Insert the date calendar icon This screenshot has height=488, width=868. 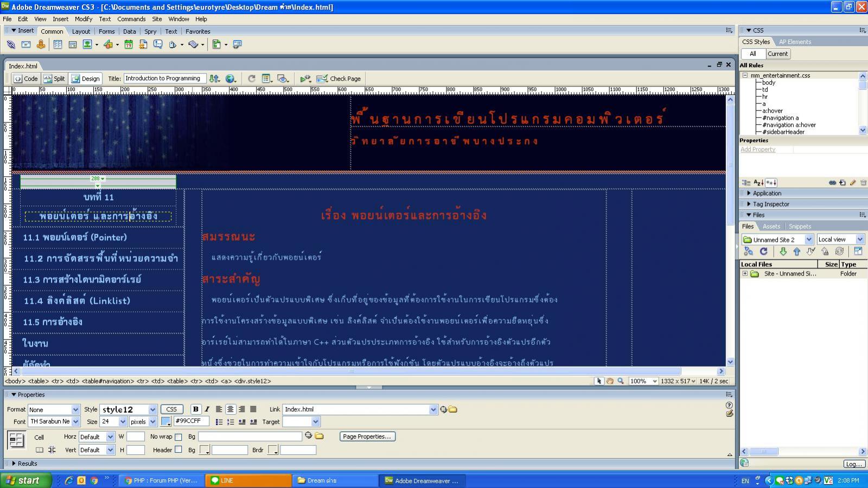[x=129, y=44]
